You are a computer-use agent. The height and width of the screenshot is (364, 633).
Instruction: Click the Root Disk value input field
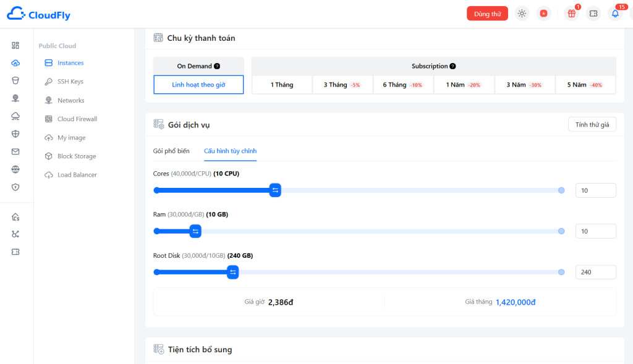(x=595, y=272)
